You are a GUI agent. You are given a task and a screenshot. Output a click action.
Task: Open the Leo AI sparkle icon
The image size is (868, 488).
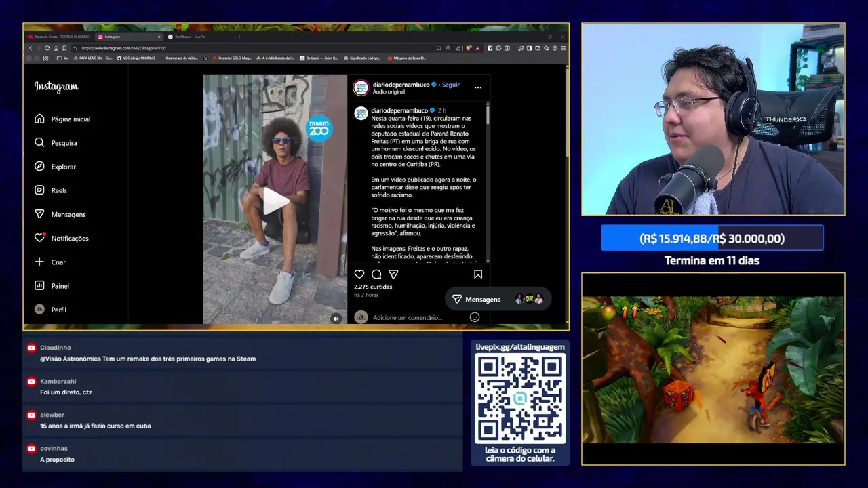546,48
